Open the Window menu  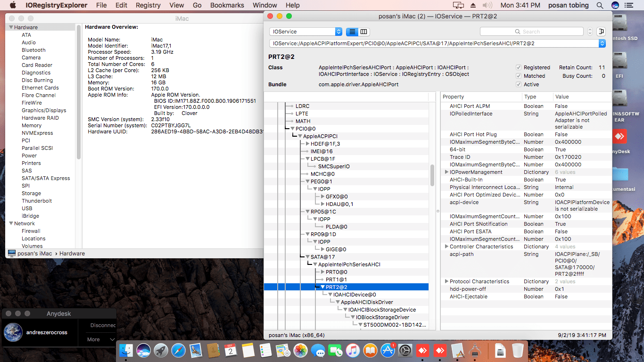[x=265, y=5]
